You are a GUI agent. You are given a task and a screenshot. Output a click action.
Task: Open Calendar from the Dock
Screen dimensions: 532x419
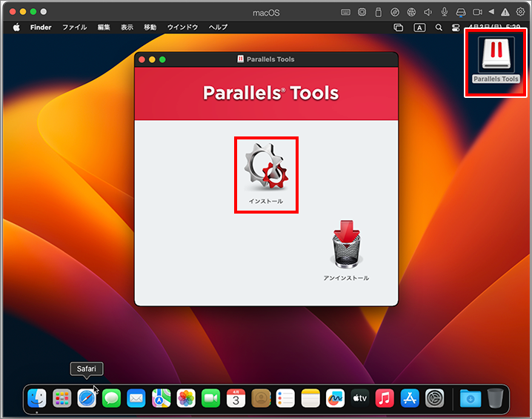pyautogui.click(x=236, y=398)
